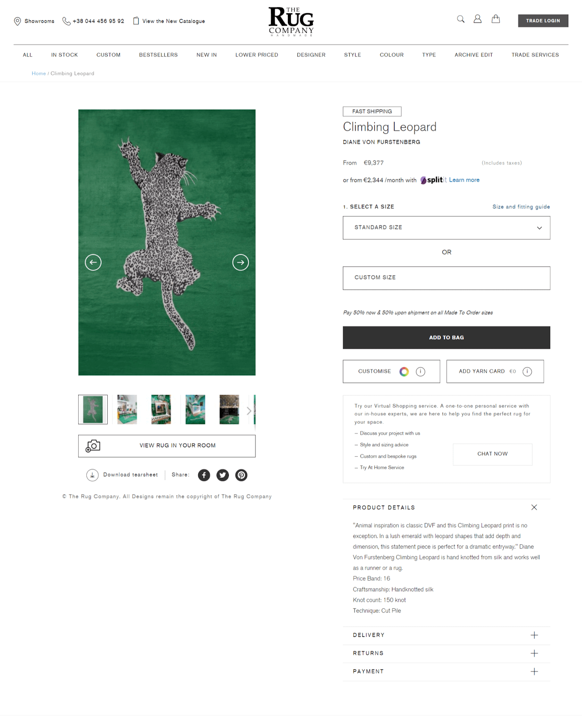Open the Bestsellers menu item
The image size is (582, 728).
[x=158, y=55]
